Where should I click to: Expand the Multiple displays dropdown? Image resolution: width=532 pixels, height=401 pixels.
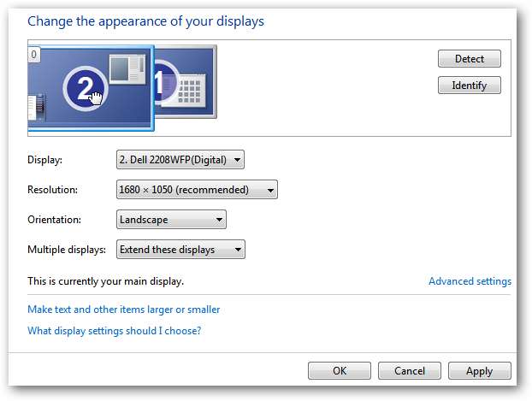coord(180,250)
